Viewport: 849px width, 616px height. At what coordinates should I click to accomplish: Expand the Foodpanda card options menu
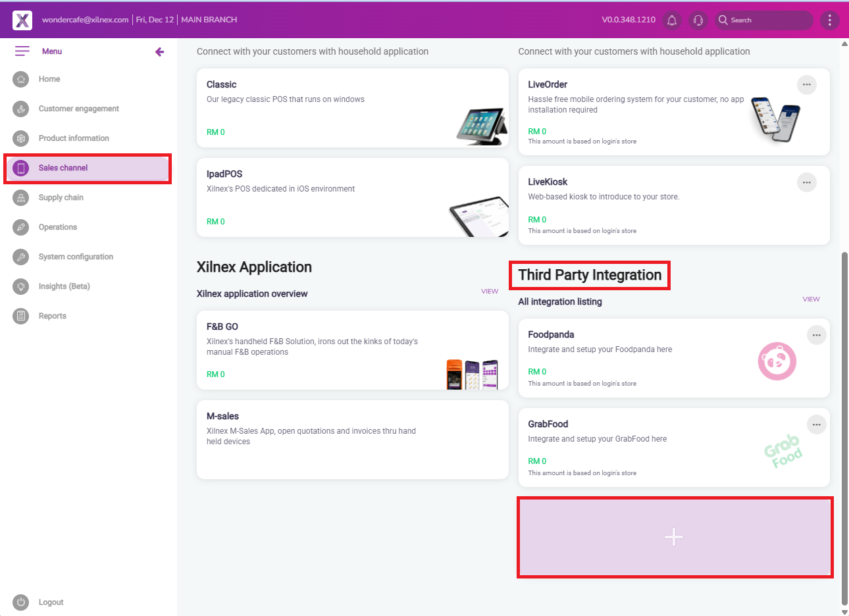[816, 335]
